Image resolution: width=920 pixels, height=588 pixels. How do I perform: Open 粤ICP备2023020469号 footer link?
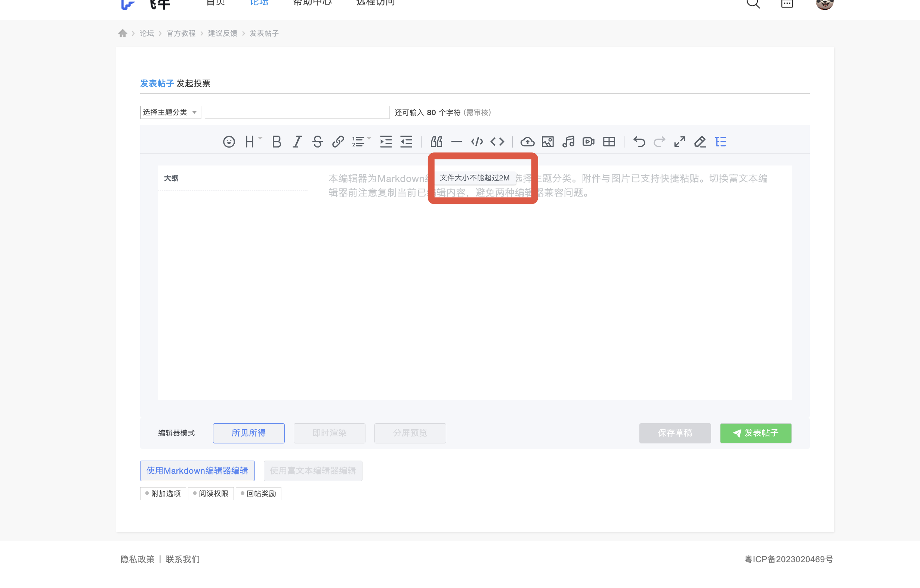point(789,559)
